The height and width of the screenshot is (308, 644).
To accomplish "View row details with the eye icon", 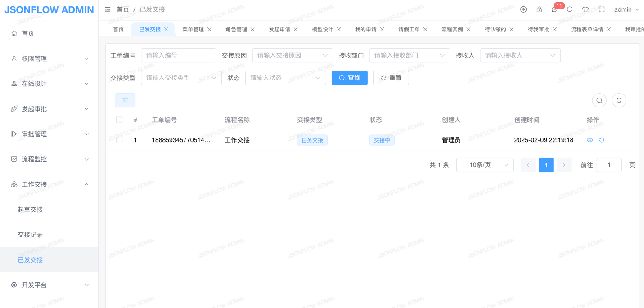I will (x=590, y=140).
